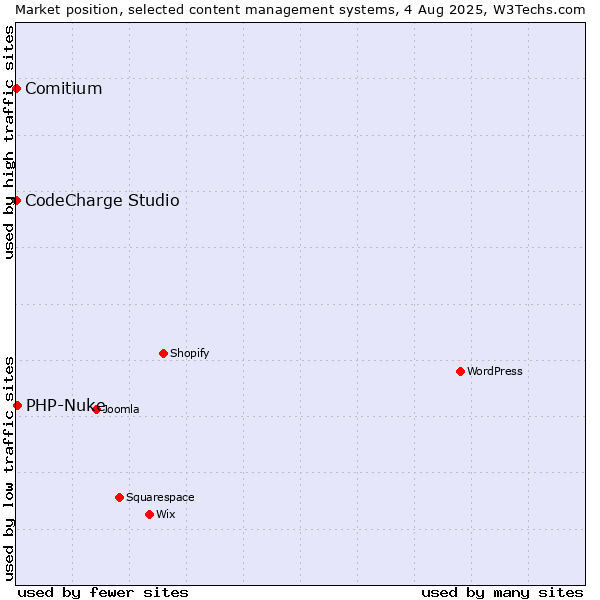This screenshot has width=600, height=600.
Task: Click 'used by high traffic sites' axis label
Action: click(x=8, y=142)
